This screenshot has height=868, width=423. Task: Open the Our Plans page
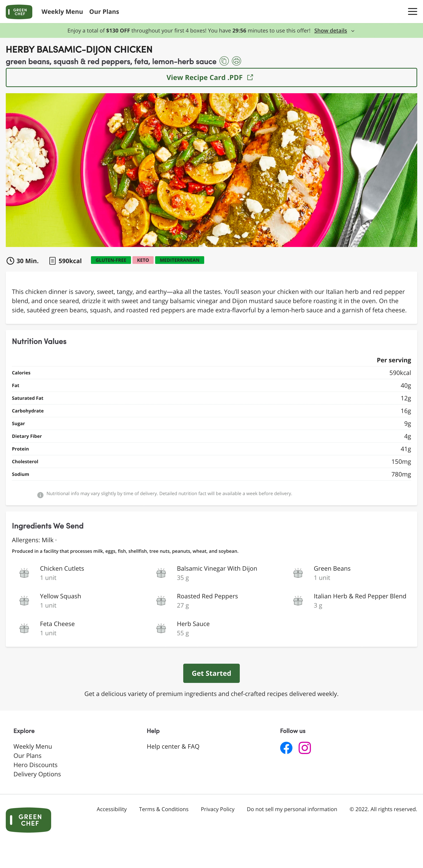[x=104, y=12]
